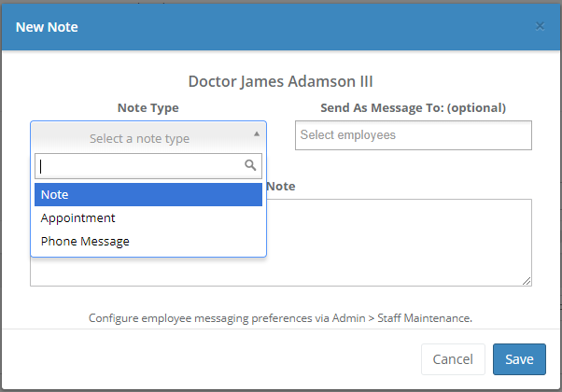The width and height of the screenshot is (562, 392).
Task: Choose 'Note' from the note type list
Action: (148, 194)
